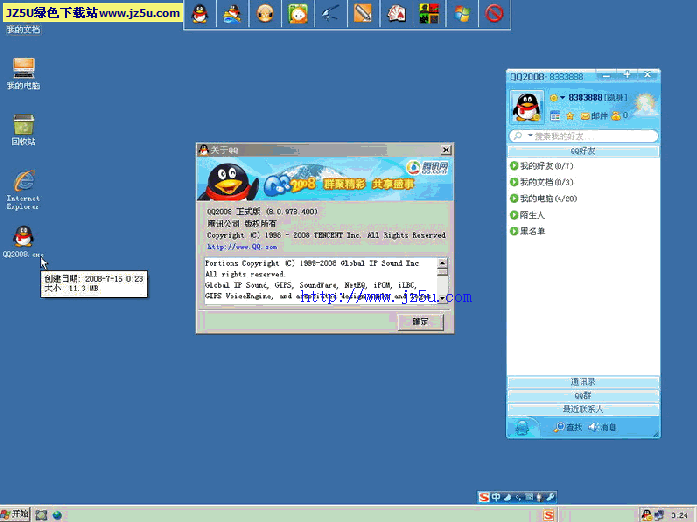Open the QQ penguin icon in top launcher bar

tap(200, 13)
